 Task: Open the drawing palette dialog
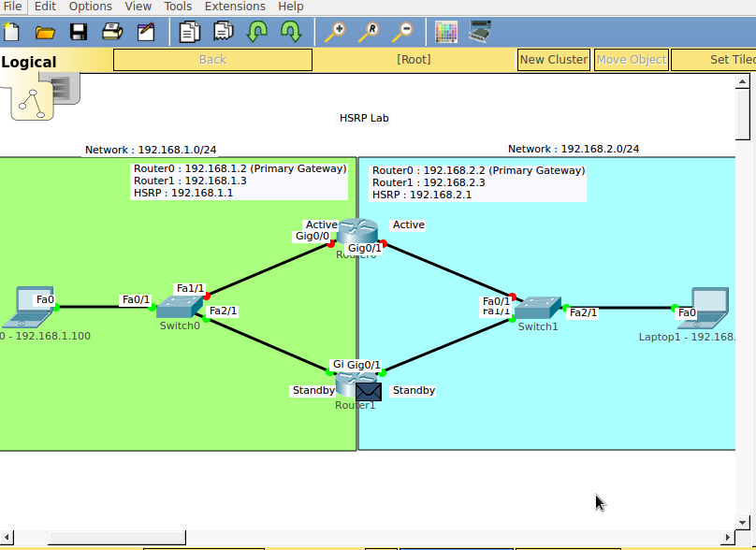tap(445, 31)
